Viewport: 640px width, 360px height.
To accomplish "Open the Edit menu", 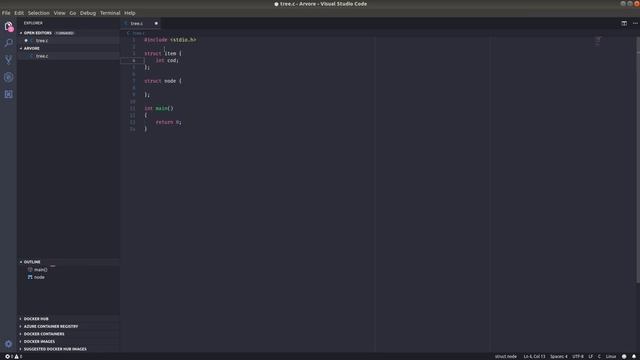I will coord(19,13).
